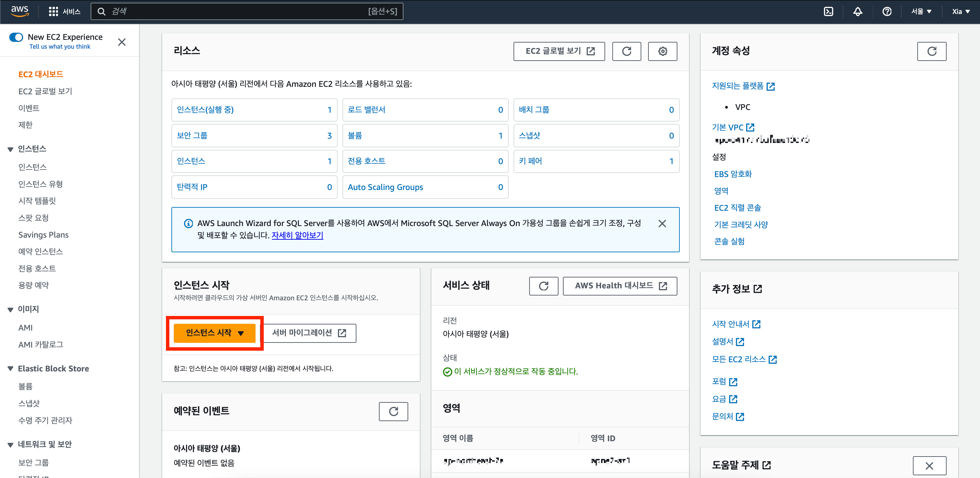Viewport: 980px width, 478px height.
Task: Open 수명 주기 관리자 in the sidebar
Action: [45, 420]
